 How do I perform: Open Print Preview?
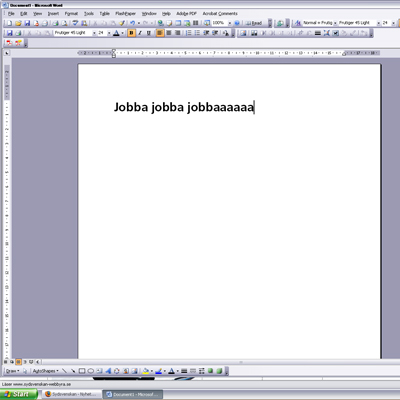coord(64,23)
